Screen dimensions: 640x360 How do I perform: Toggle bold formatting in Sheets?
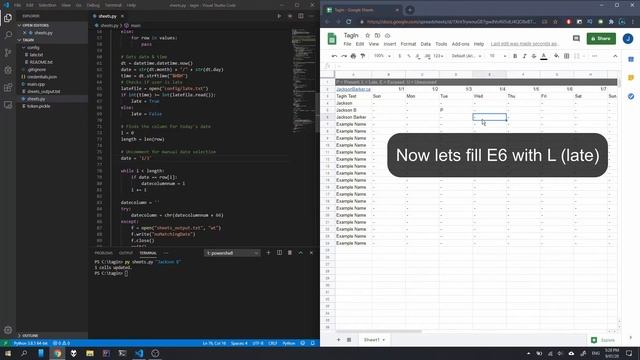coord(515,56)
